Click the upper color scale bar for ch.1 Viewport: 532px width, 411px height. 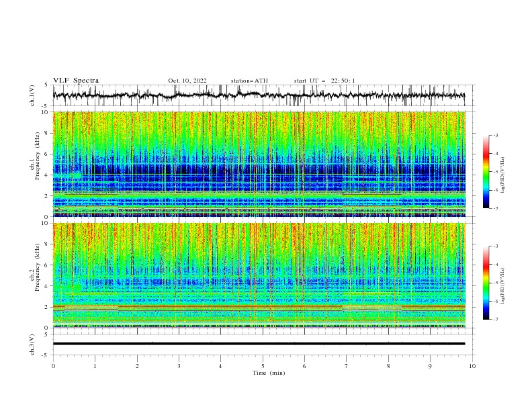coord(486,172)
